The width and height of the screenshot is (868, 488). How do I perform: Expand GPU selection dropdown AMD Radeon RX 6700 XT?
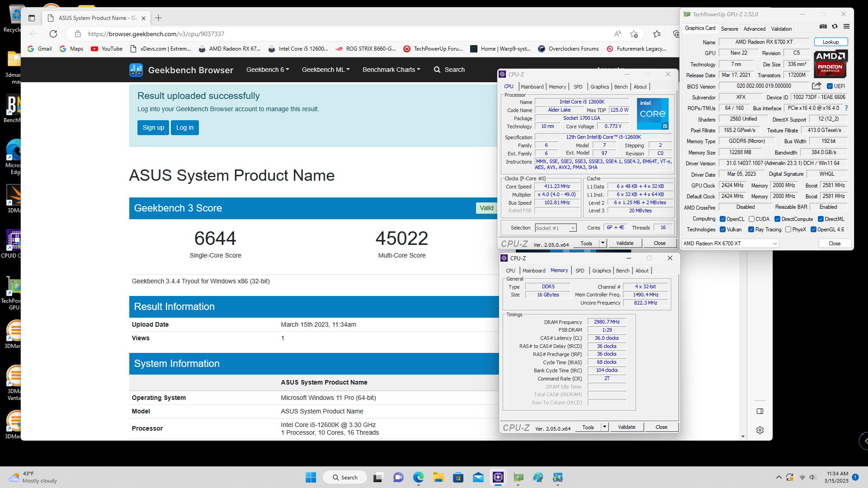(x=730, y=244)
